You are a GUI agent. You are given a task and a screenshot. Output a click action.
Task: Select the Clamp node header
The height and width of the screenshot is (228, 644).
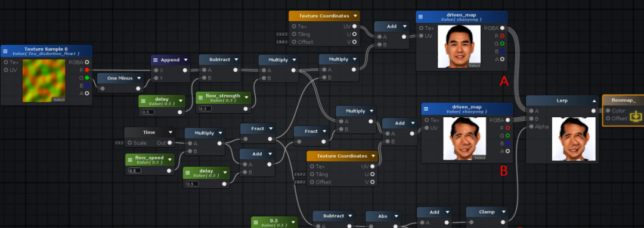[x=487, y=212]
